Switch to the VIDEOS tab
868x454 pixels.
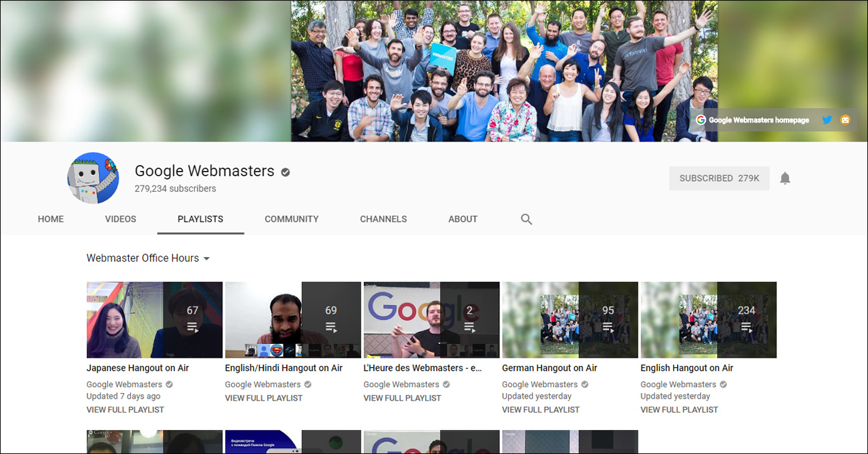point(121,219)
